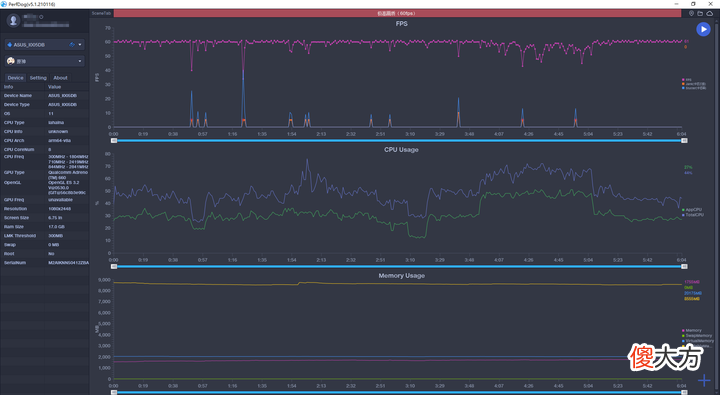Click the connection icon beside ASUS_I005DB

click(x=72, y=45)
